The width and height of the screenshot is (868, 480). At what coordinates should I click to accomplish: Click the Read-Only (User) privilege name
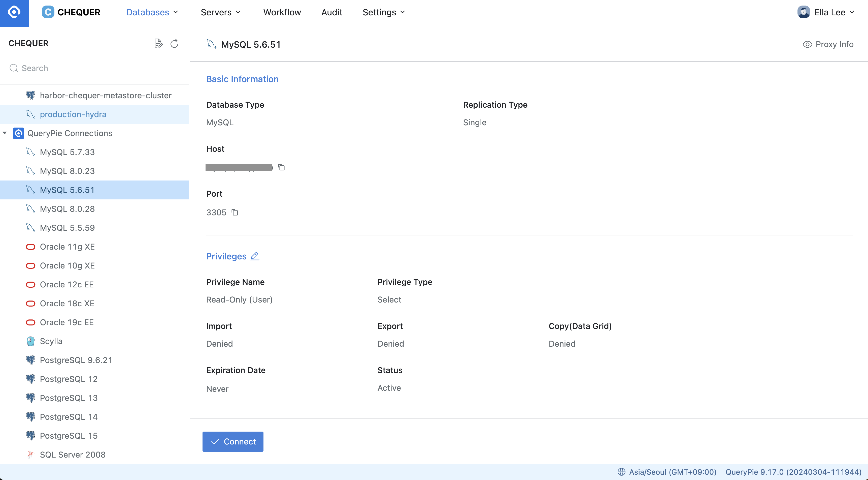click(x=239, y=299)
